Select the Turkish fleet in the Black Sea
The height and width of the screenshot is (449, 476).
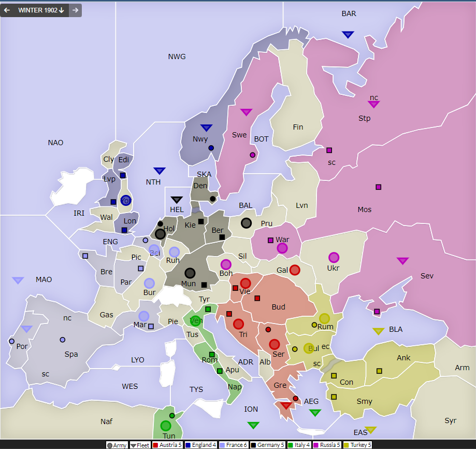click(x=378, y=331)
